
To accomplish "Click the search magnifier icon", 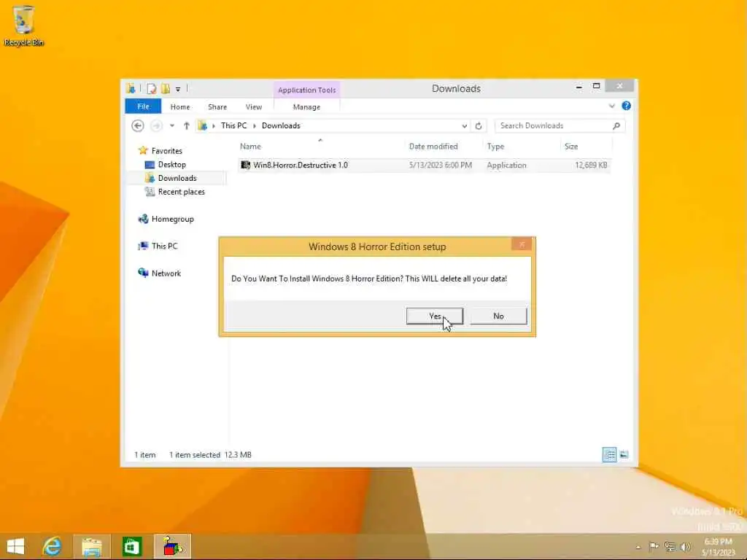I will (x=616, y=125).
